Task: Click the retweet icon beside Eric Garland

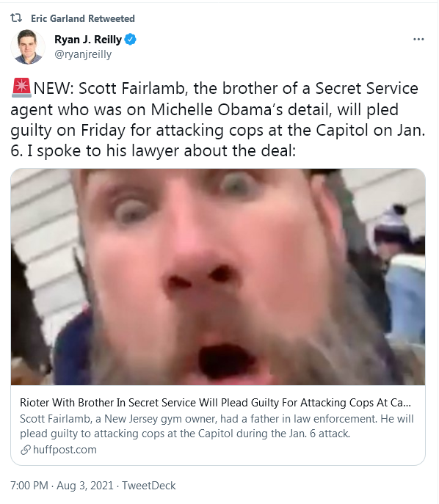Action: coord(16,18)
